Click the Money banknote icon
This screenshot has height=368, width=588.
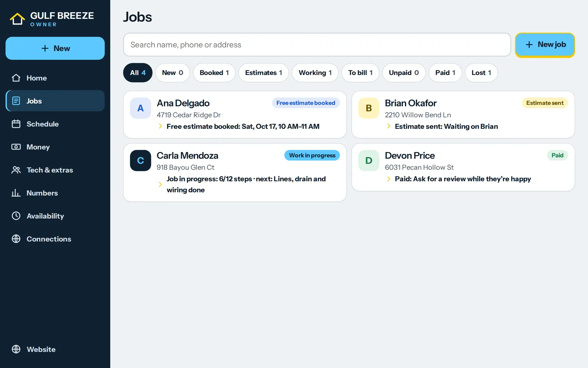point(16,147)
